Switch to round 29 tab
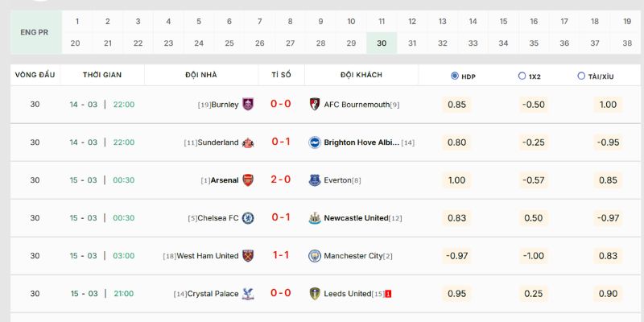This screenshot has height=322, width=644. coord(351,43)
